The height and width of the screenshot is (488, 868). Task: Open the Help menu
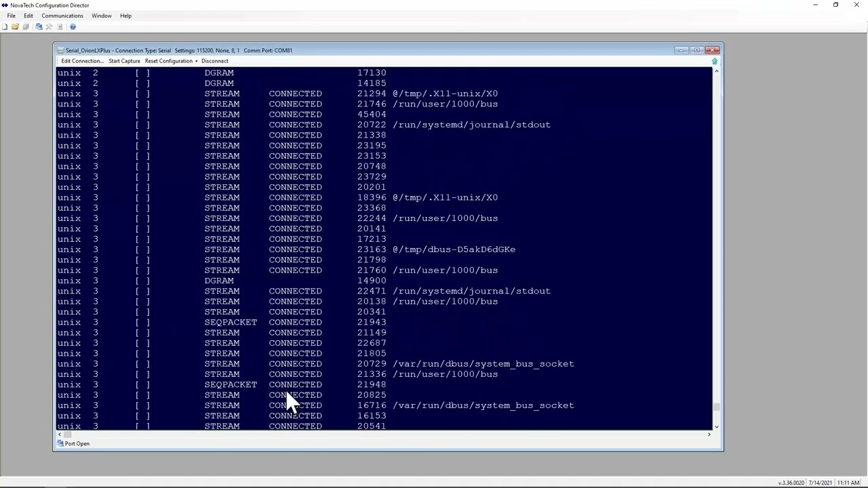[125, 16]
